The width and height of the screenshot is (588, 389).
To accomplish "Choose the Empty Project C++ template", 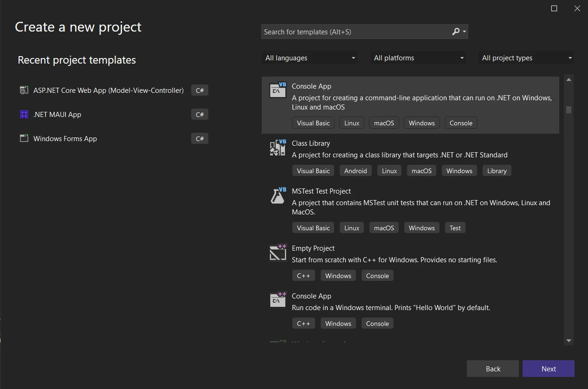I will point(313,248).
